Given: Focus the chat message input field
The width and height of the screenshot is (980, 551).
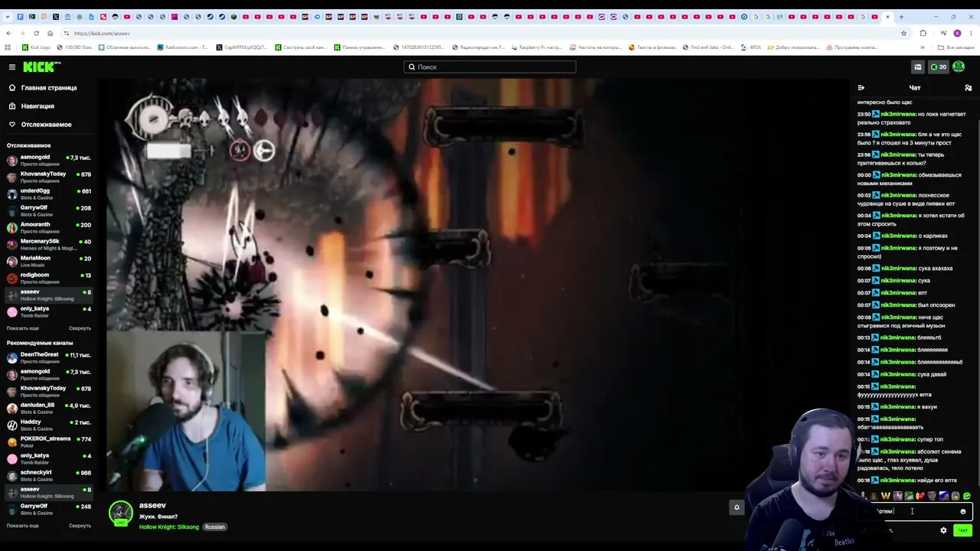Looking at the screenshot, I should click(915, 511).
